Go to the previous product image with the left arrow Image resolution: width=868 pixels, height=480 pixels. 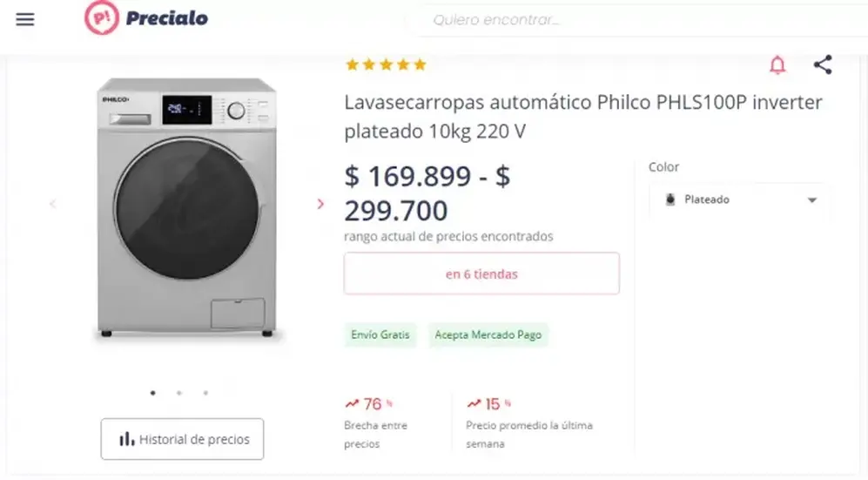pos(52,204)
